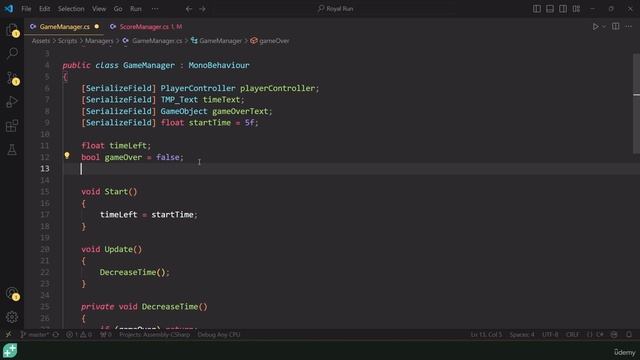Open the Accounts menu in activity bar
This screenshot has width=640, height=360.
click(x=12, y=293)
